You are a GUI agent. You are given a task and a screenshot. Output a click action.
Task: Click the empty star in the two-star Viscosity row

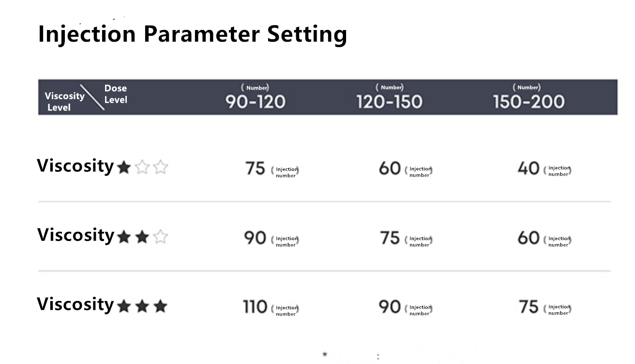[x=161, y=237]
